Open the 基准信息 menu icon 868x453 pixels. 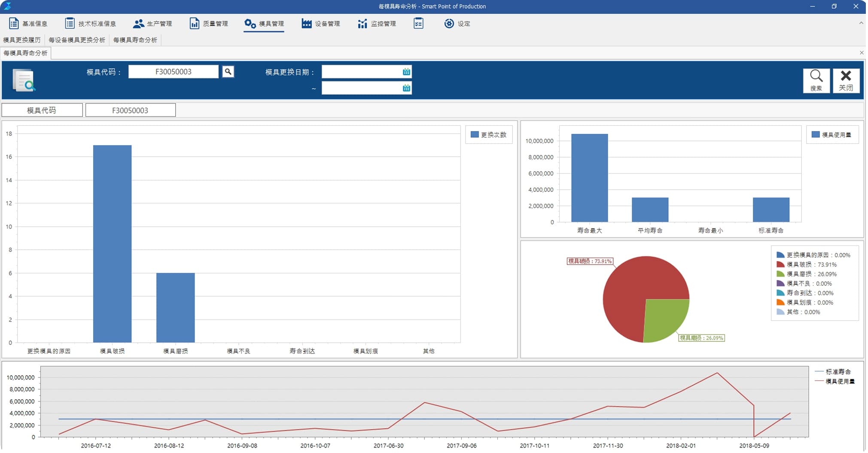click(x=14, y=24)
